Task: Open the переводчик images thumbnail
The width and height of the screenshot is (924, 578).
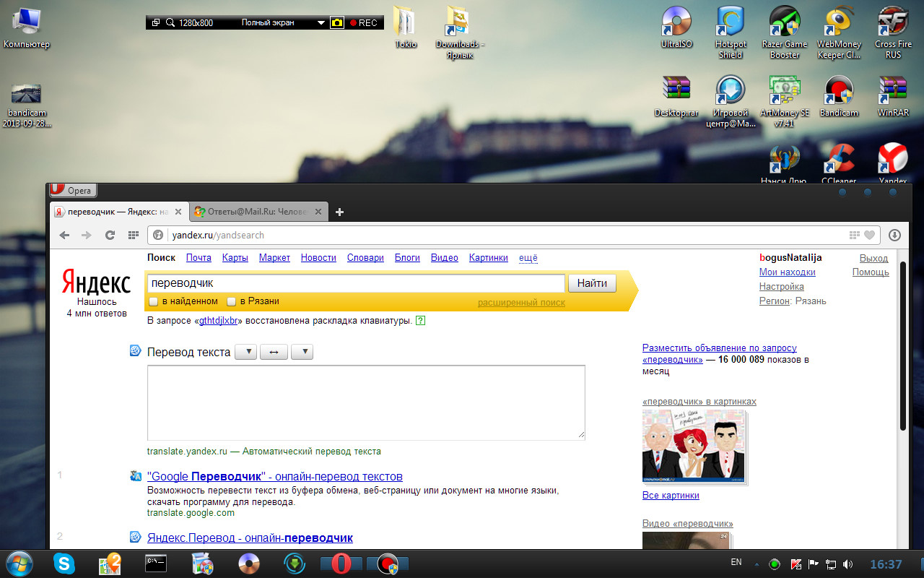Action: tap(694, 447)
